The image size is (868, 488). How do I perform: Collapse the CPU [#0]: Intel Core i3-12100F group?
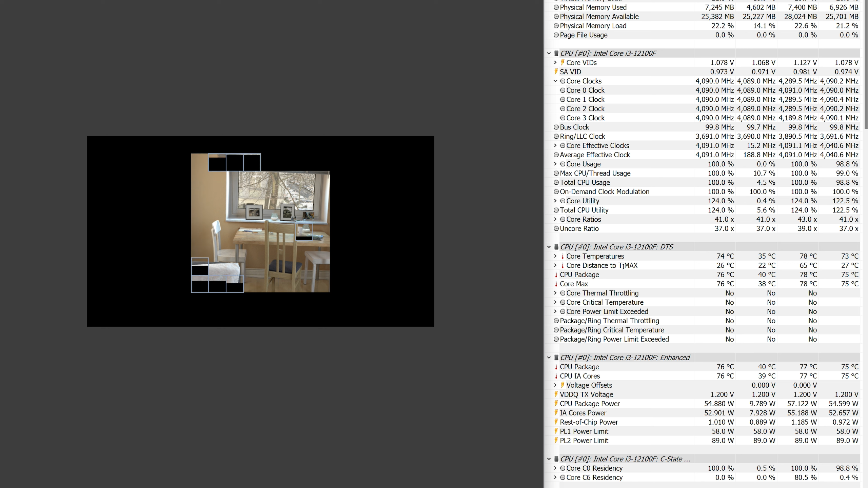pyautogui.click(x=549, y=53)
